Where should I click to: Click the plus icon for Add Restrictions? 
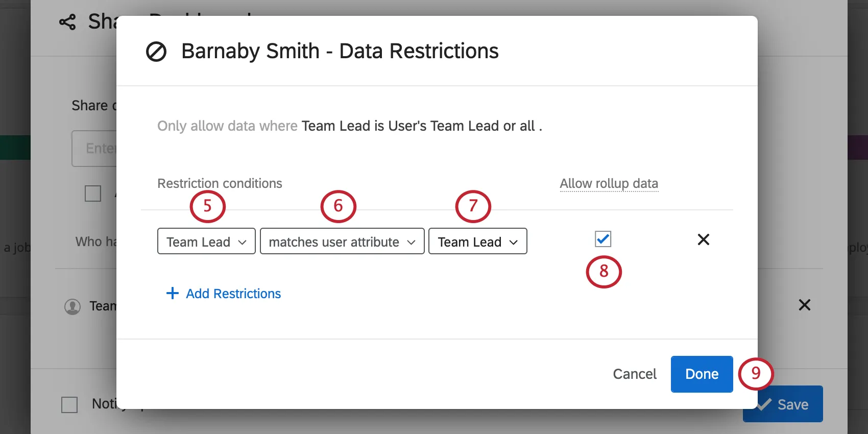pos(173,293)
